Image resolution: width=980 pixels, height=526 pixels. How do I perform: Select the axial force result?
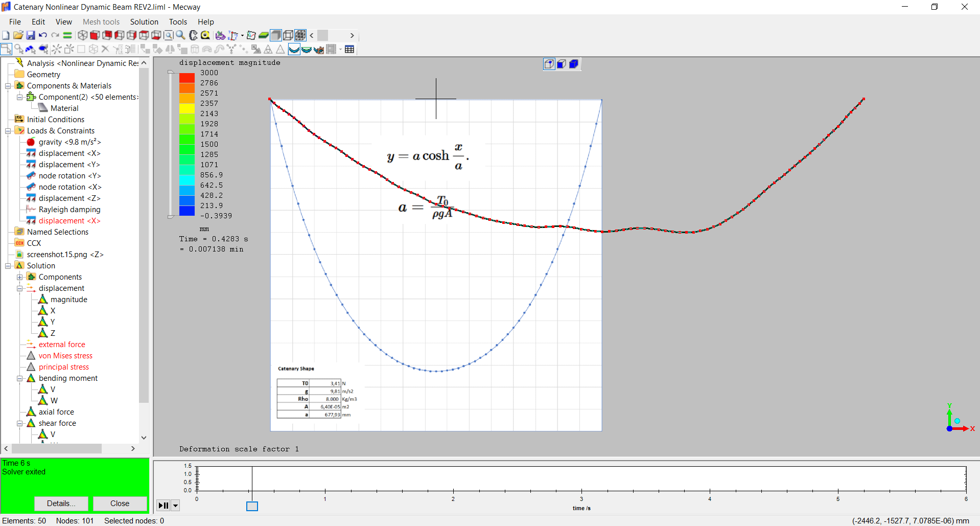[x=56, y=412]
